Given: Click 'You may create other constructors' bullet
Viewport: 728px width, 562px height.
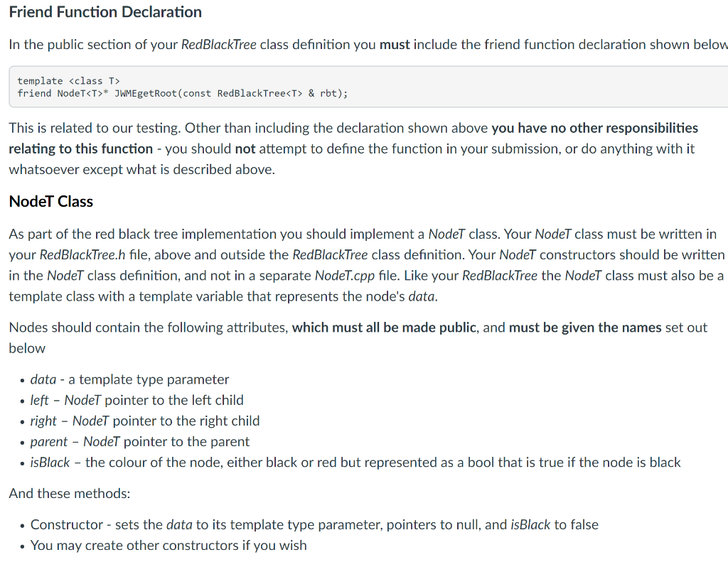Looking at the screenshot, I should coord(168,545).
